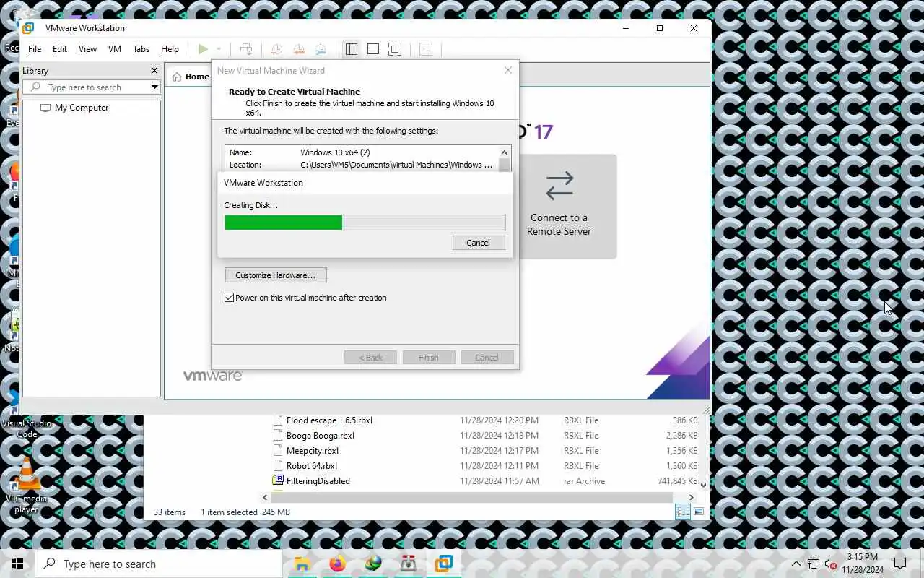Open Firefox from the taskbar
The image size is (924, 578).
click(x=337, y=564)
